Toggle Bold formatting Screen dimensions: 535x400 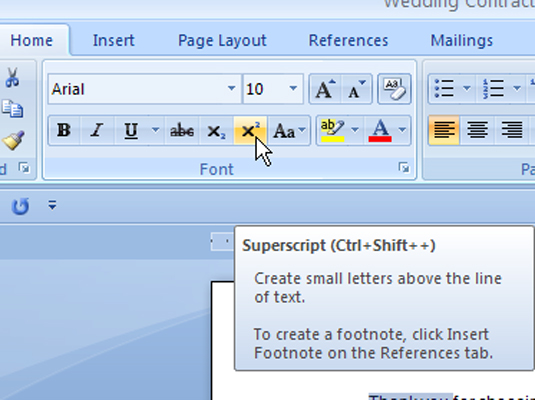tap(64, 131)
